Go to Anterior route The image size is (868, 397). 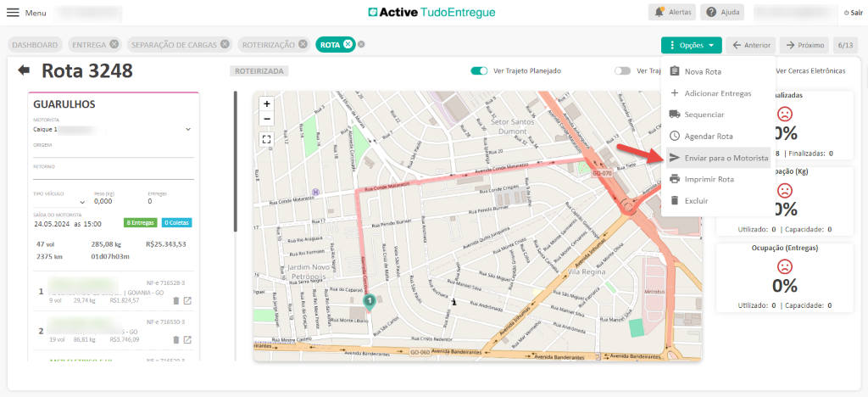coord(751,46)
